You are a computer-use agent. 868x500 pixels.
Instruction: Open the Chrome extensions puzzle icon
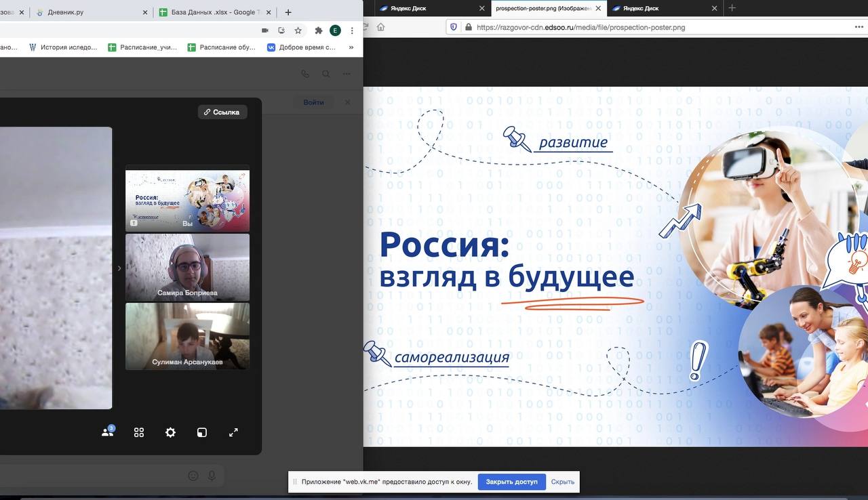click(319, 30)
